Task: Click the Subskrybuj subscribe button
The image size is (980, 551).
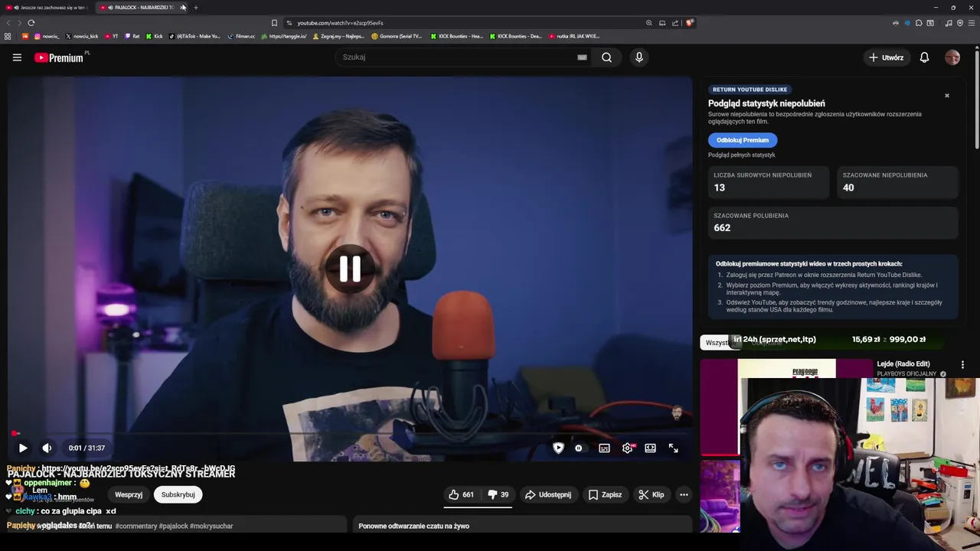Action: 178,495
